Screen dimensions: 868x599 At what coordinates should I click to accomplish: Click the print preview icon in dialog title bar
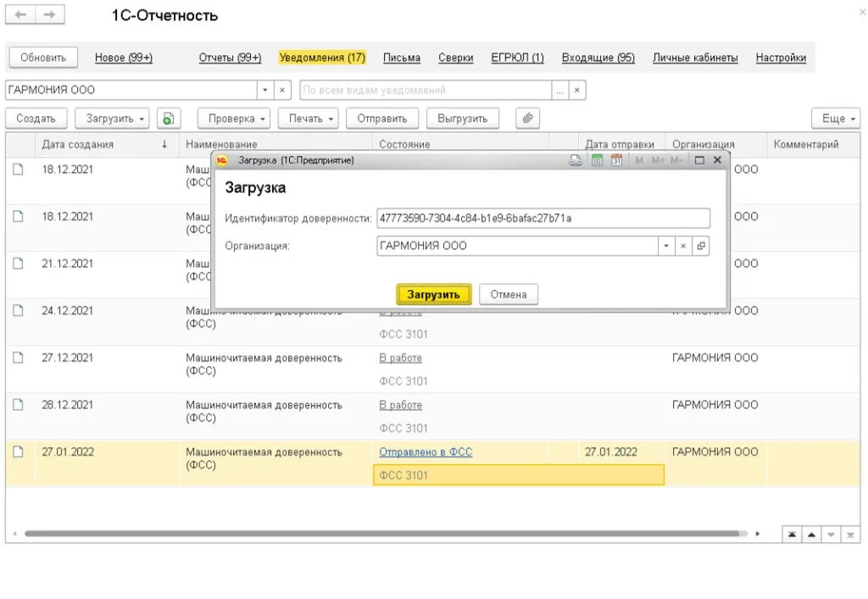(x=576, y=160)
